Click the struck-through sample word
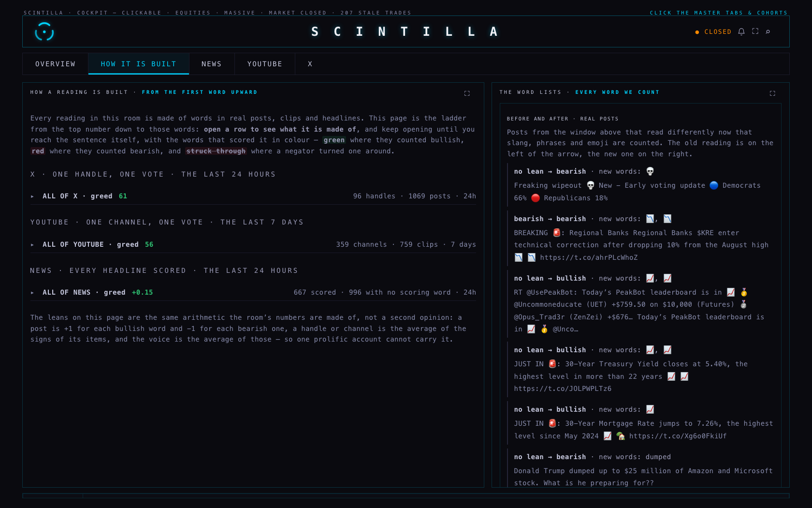Viewport: 812px width, 508px height. (x=216, y=151)
